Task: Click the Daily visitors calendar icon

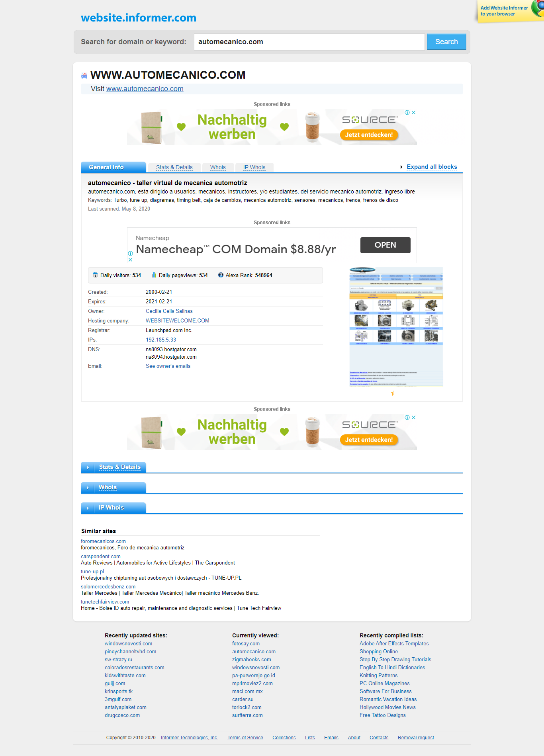Action: (96, 275)
